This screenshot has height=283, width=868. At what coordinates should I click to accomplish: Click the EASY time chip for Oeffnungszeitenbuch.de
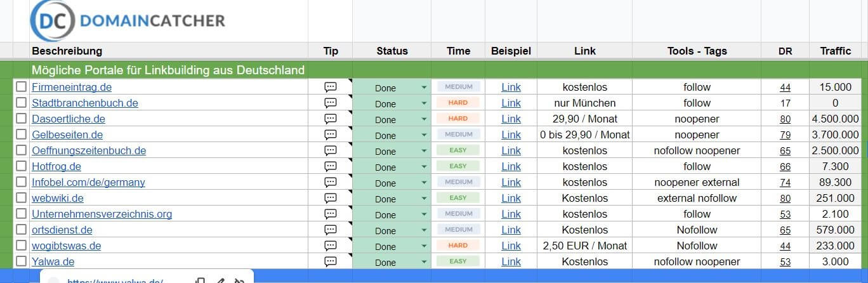tap(457, 150)
